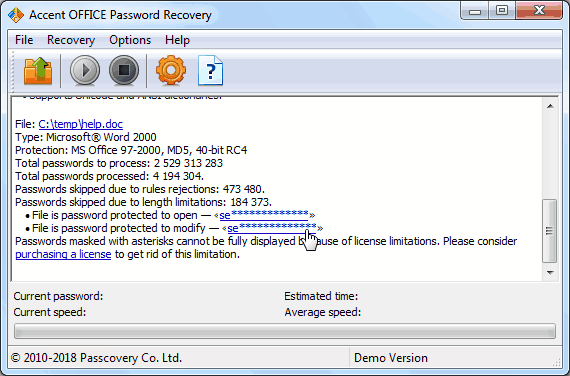This screenshot has width=570, height=376.
Task: Open the File menu
Action: coord(24,40)
